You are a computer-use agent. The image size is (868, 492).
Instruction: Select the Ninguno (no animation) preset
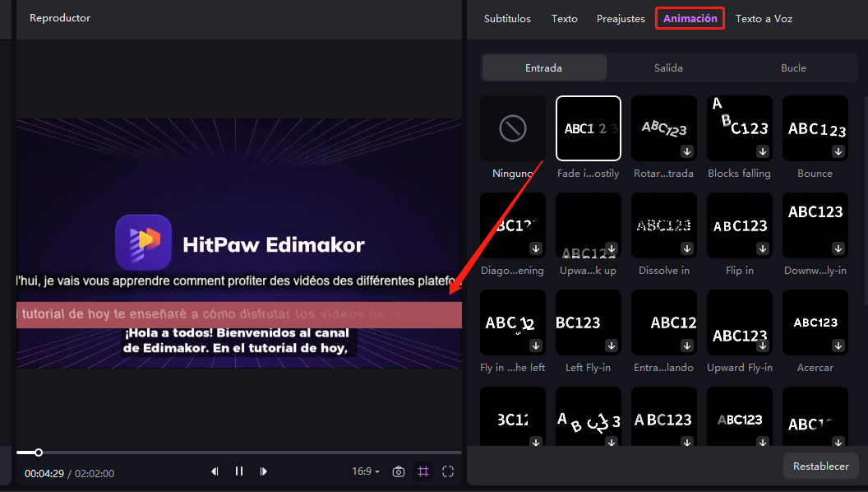[x=513, y=128]
